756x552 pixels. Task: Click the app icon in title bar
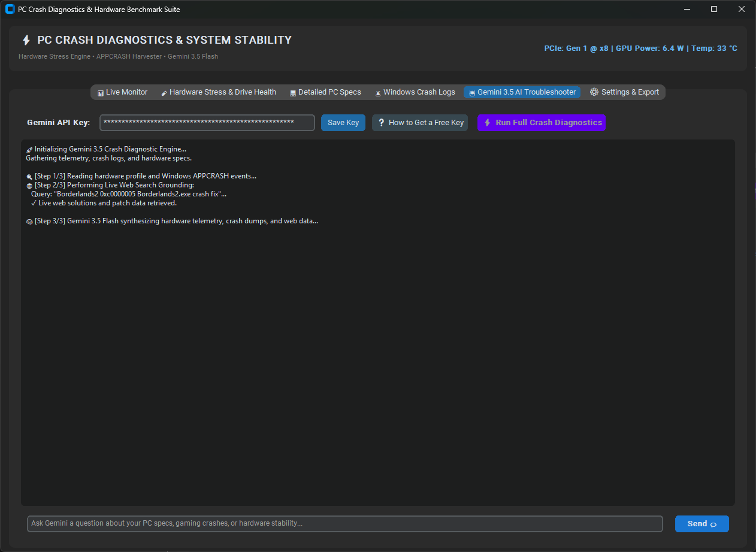pyautogui.click(x=10, y=10)
